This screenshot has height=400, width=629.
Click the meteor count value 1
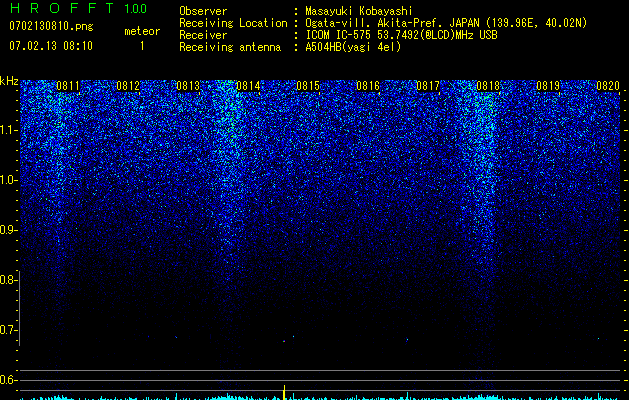click(142, 46)
